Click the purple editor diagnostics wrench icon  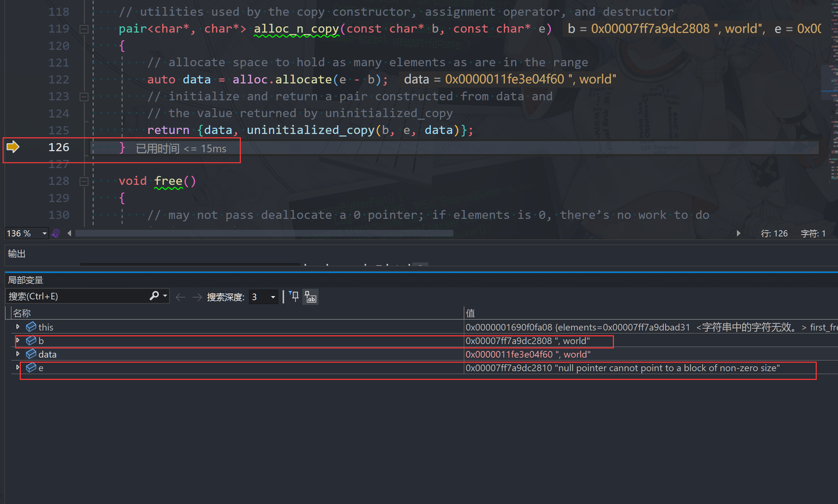click(x=55, y=233)
